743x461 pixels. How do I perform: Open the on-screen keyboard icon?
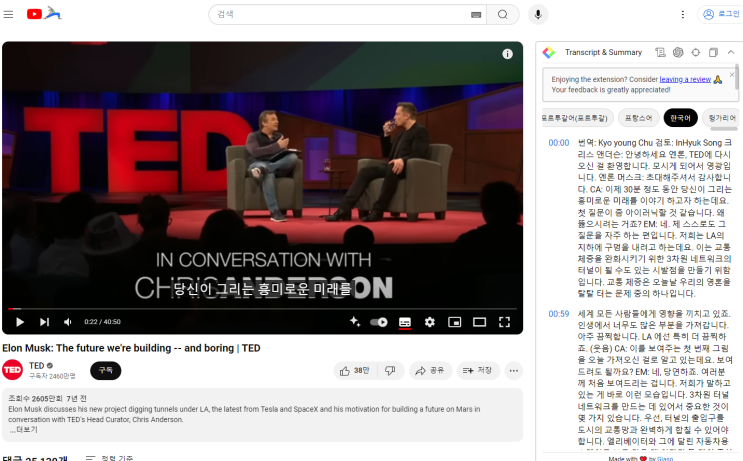tap(476, 15)
